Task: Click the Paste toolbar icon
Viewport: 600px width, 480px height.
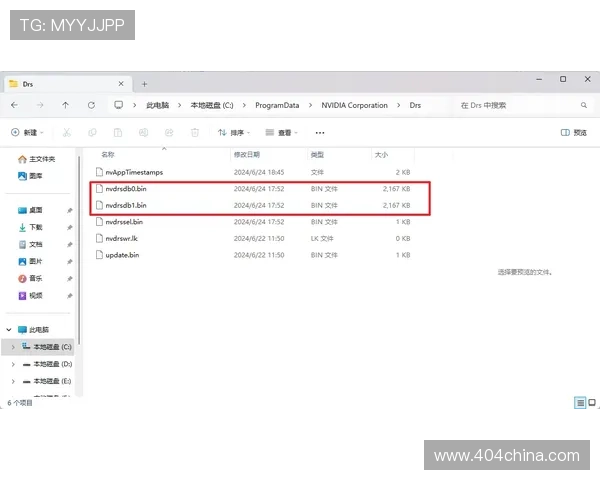Action: coord(118,132)
